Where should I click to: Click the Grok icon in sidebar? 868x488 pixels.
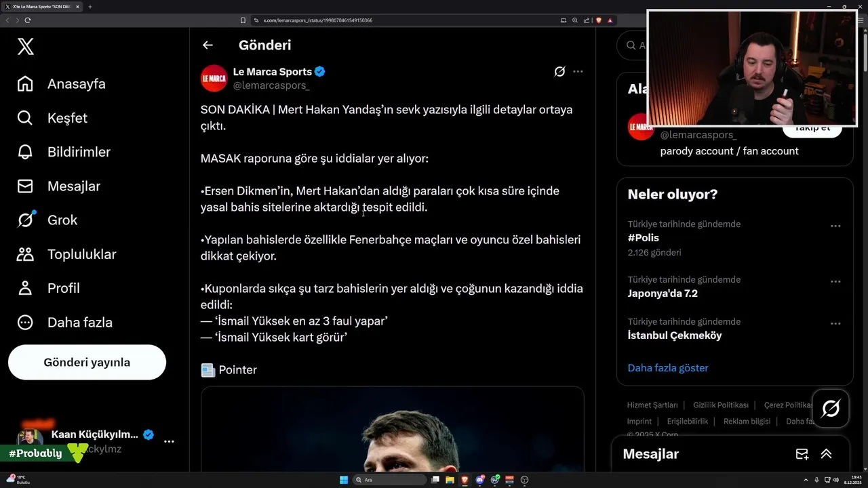(x=25, y=220)
